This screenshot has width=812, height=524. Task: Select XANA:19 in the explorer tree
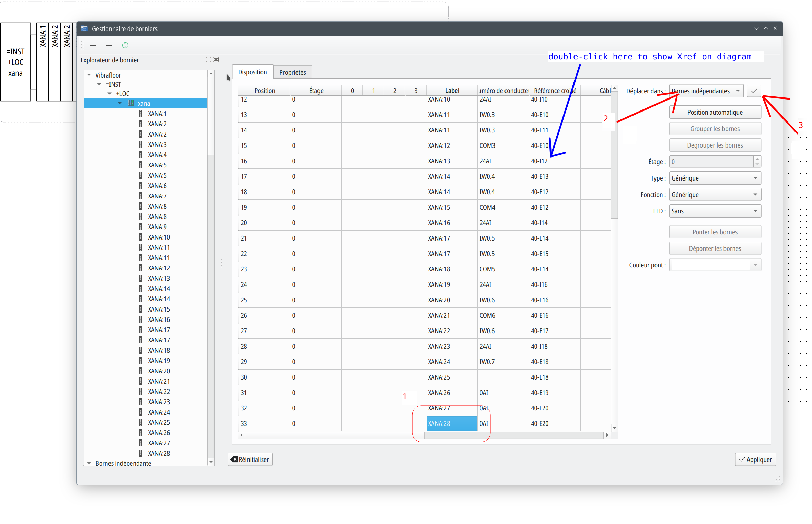(x=159, y=361)
